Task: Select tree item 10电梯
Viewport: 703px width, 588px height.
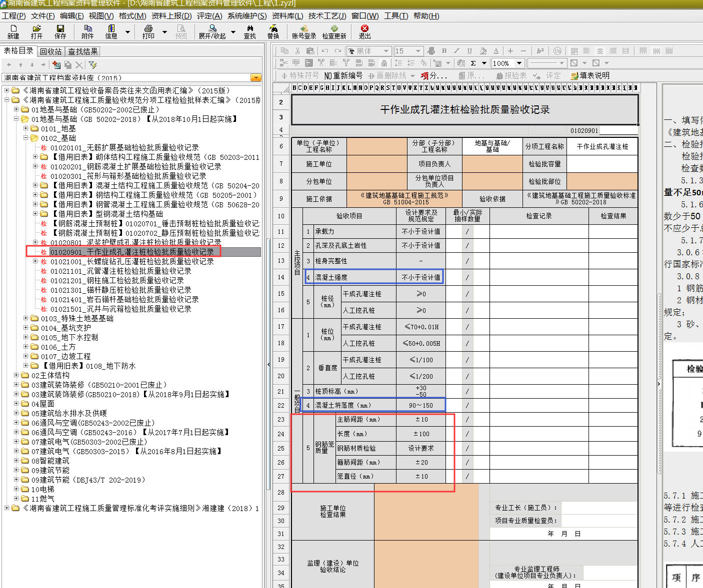Action: (x=42, y=489)
